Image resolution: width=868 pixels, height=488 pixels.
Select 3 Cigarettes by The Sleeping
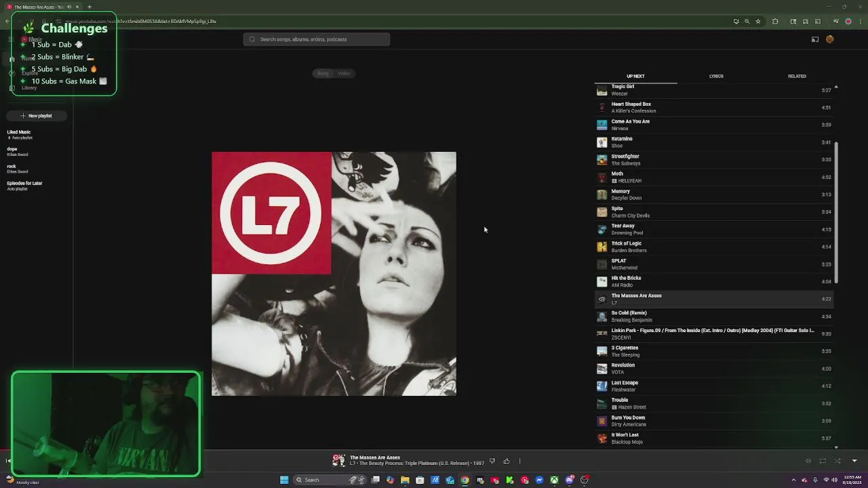[x=713, y=351]
